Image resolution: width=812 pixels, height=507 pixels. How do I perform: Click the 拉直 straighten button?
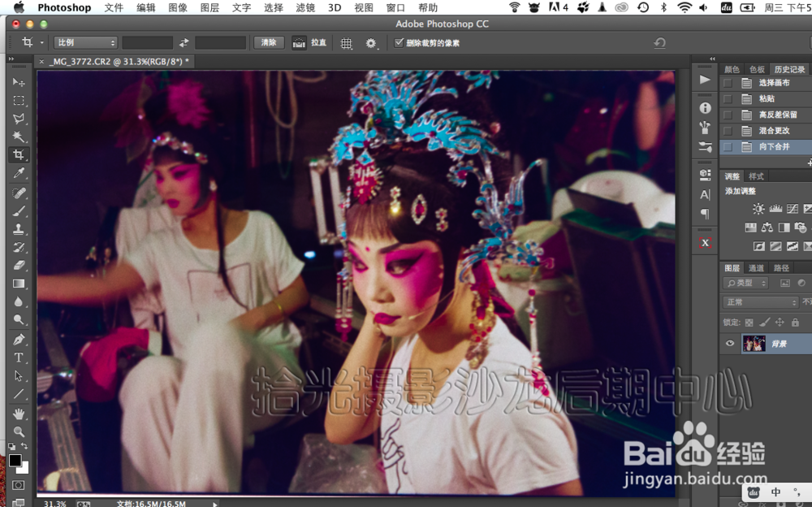tap(309, 42)
